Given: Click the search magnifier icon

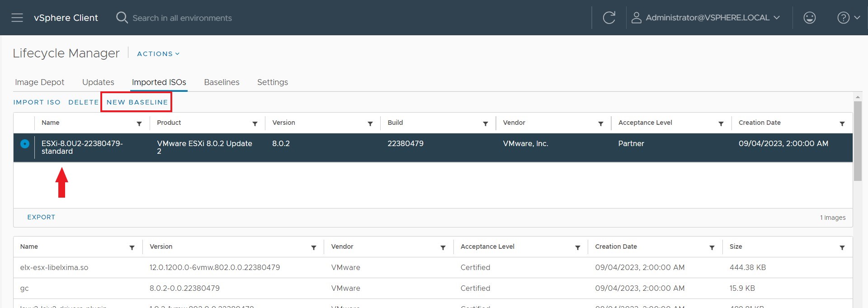Looking at the screenshot, I should tap(122, 18).
